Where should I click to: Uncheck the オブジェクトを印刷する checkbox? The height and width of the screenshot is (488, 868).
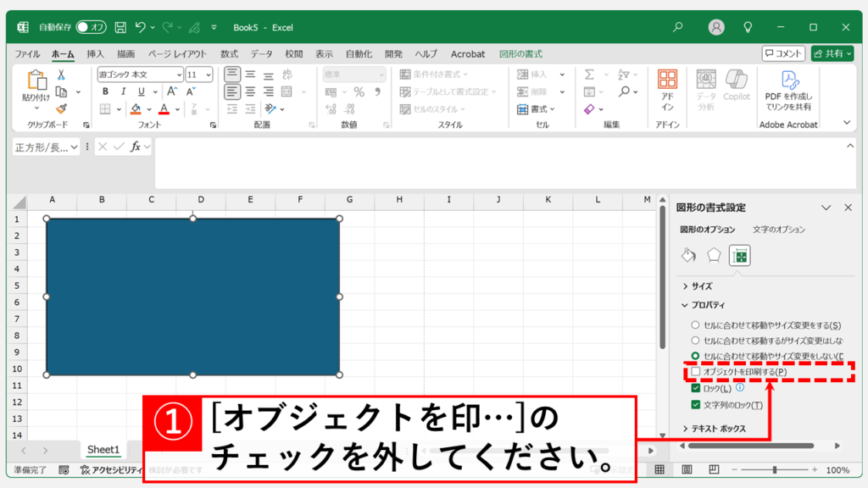696,372
